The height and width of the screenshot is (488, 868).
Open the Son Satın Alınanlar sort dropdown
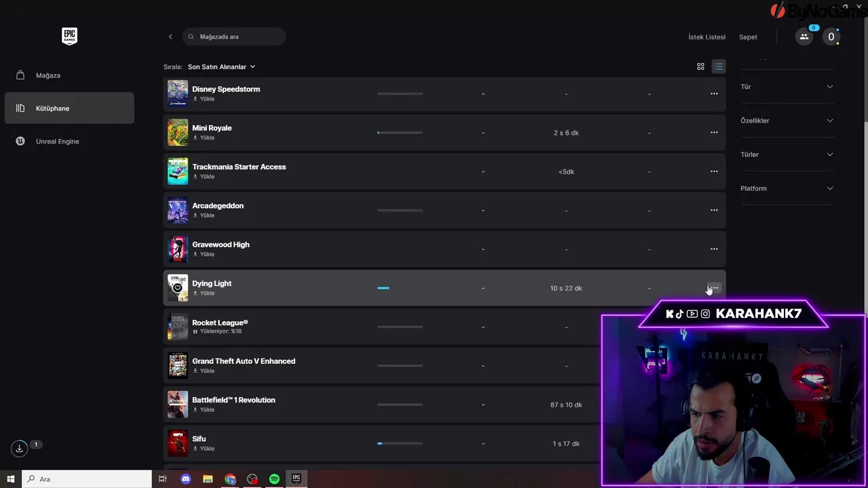[222, 67]
